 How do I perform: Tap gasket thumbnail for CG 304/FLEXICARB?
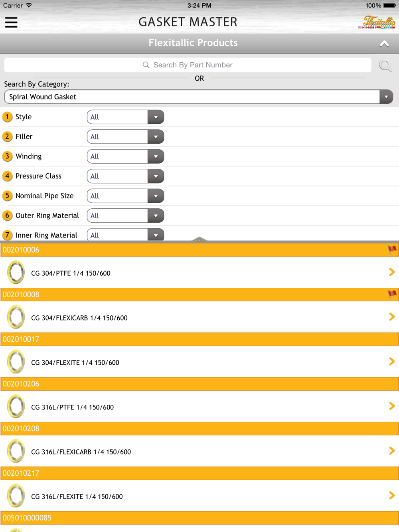[x=16, y=317]
